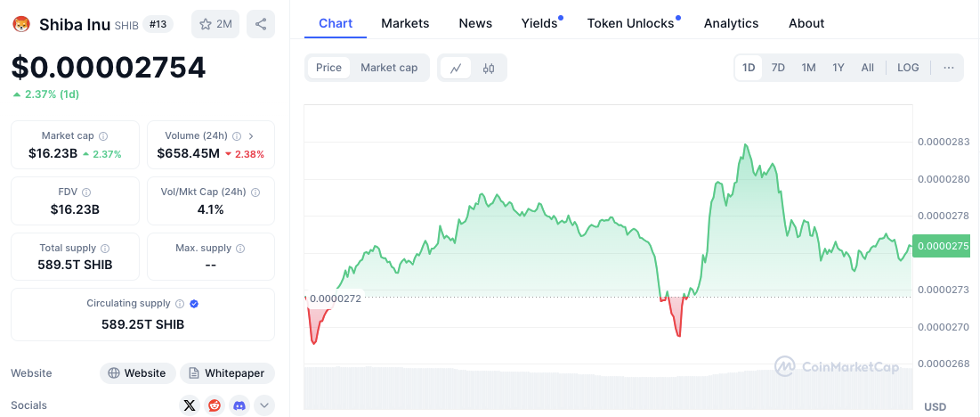
Task: Open the Reddit social icon
Action: pyautogui.click(x=215, y=405)
